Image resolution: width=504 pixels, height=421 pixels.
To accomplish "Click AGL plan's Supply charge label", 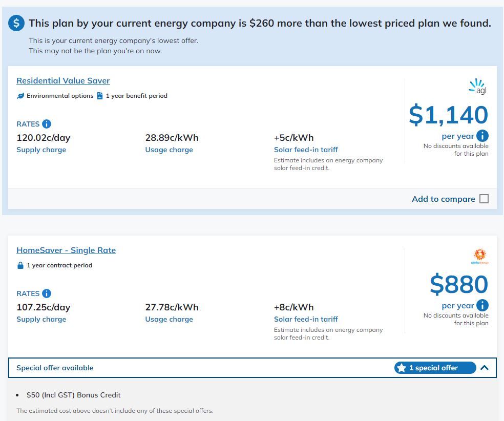I will [x=41, y=150].
